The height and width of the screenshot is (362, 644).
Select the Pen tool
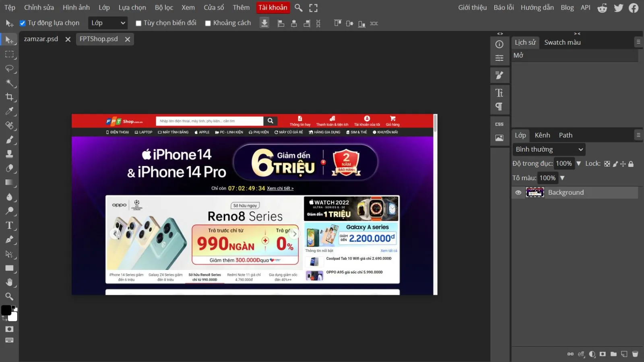(9, 240)
